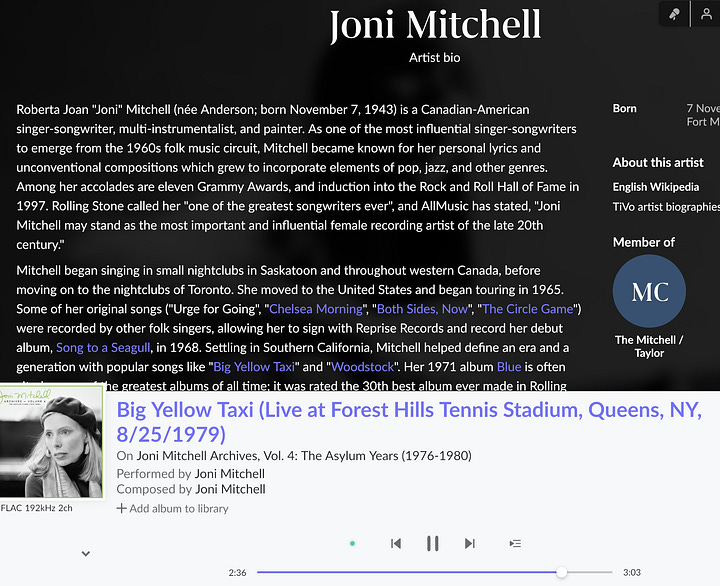720x586 pixels.
Task: Skip to the previous track
Action: tap(396, 544)
